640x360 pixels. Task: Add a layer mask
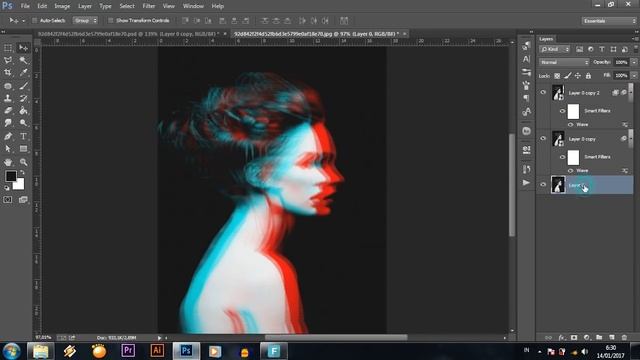tap(574, 338)
